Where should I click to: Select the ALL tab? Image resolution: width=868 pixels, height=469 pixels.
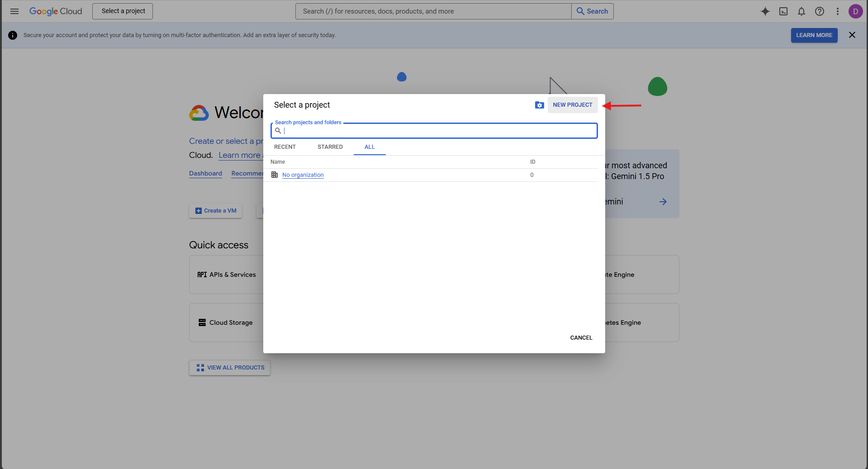tap(370, 147)
